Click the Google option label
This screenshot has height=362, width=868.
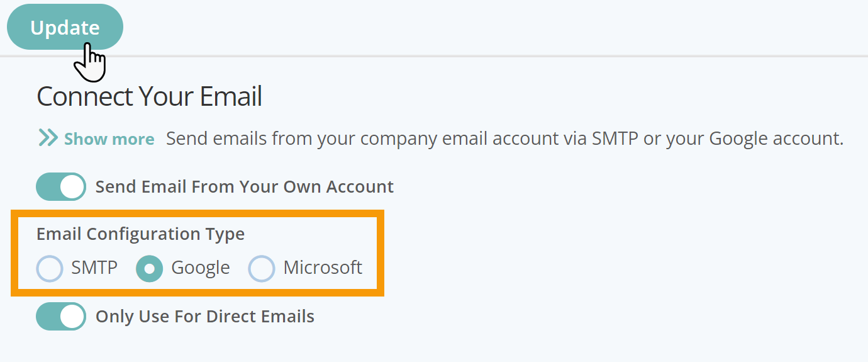pyautogui.click(x=201, y=268)
